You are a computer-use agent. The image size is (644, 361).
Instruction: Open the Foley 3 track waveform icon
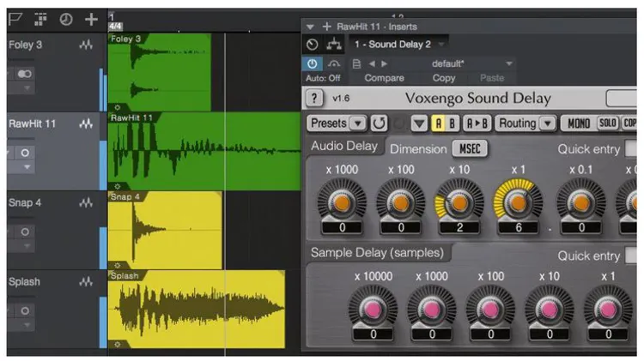coord(86,45)
